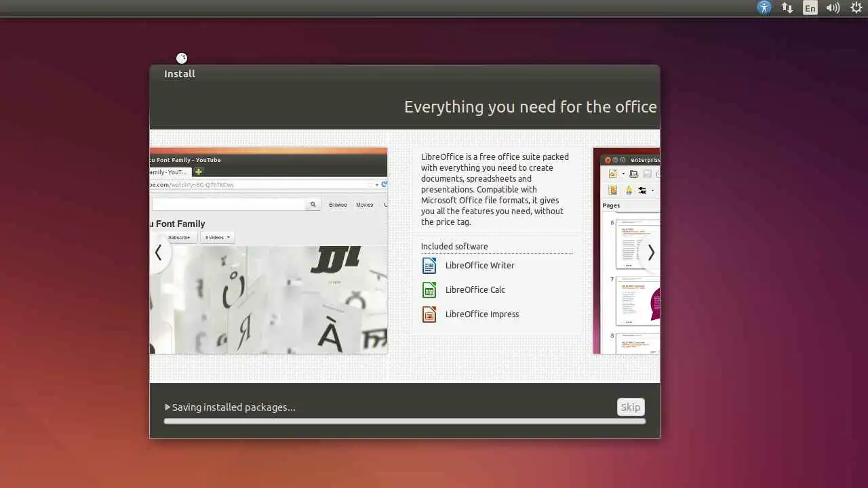Image resolution: width=868 pixels, height=488 pixels.
Task: Click the LibreOffice Calc icon
Action: tap(429, 290)
